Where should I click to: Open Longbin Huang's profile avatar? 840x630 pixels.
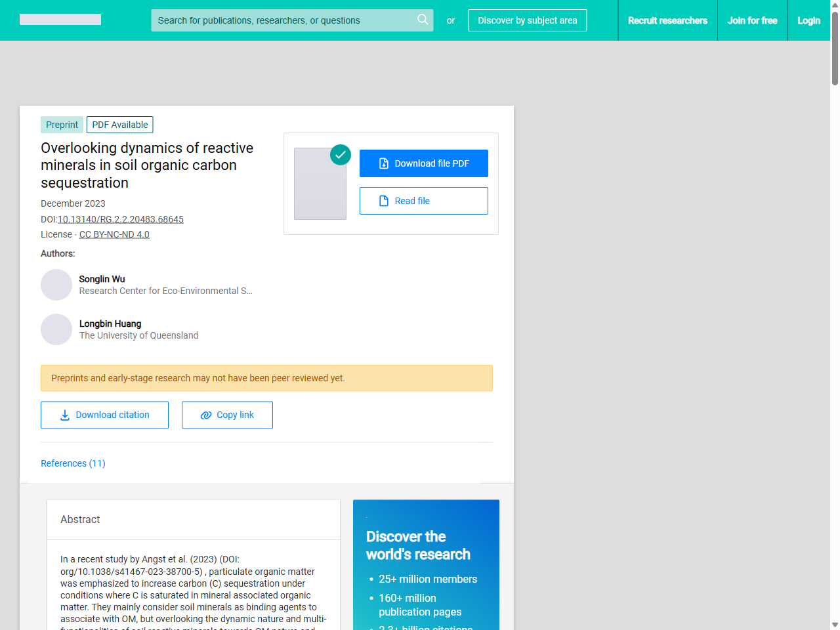56,329
